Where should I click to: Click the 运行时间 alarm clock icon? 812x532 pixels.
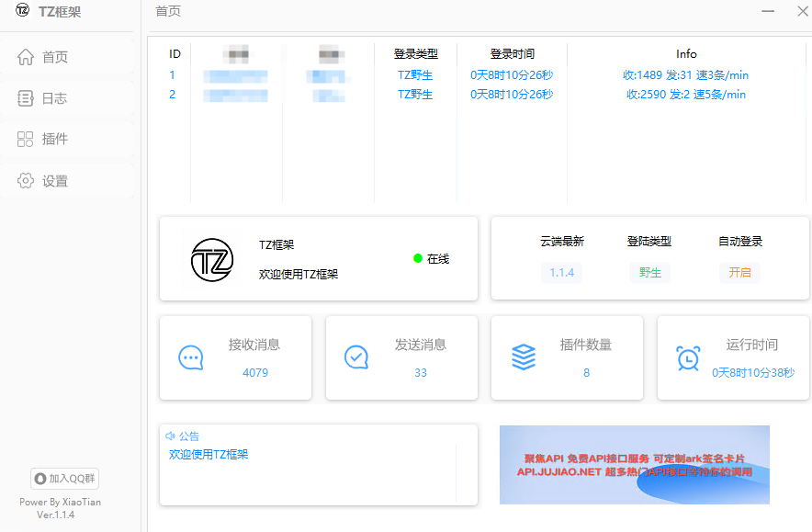689,357
